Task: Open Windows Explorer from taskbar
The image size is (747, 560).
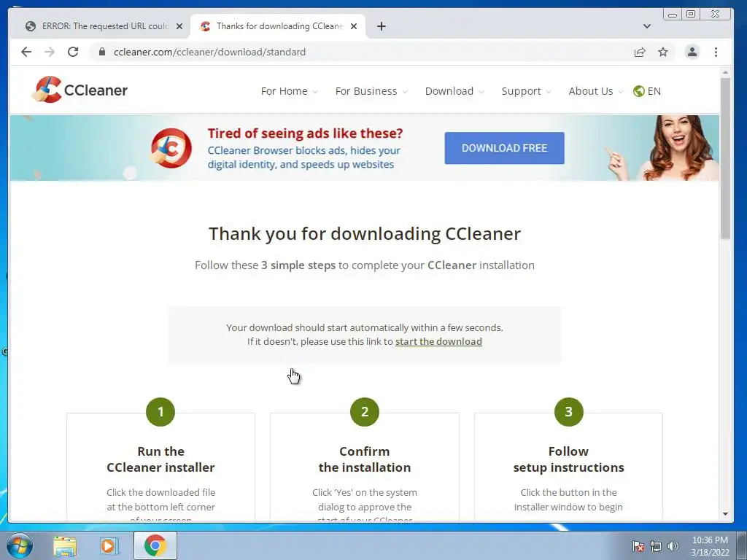Action: (x=65, y=545)
